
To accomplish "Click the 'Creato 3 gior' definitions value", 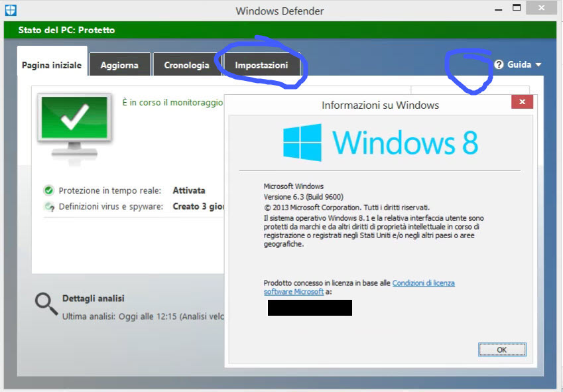I will 198,207.
